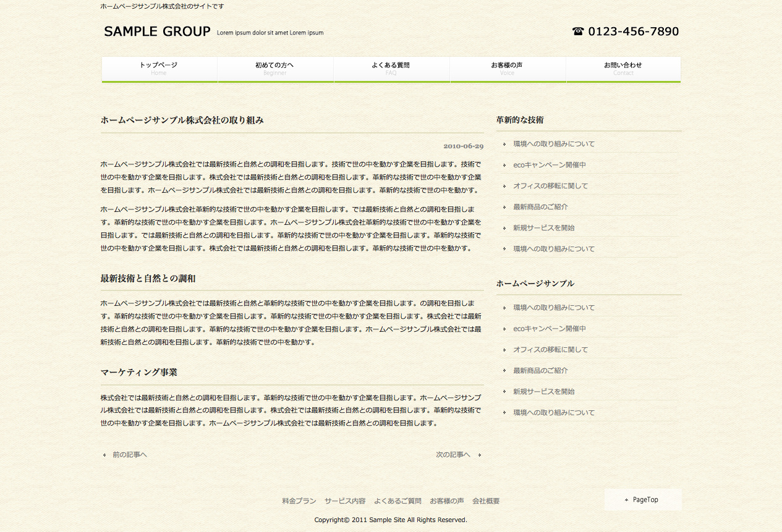Click the bullet arrow beside ecoキャンペーン開催中 under 革新的な技術
The image size is (782, 532).
coord(504,166)
